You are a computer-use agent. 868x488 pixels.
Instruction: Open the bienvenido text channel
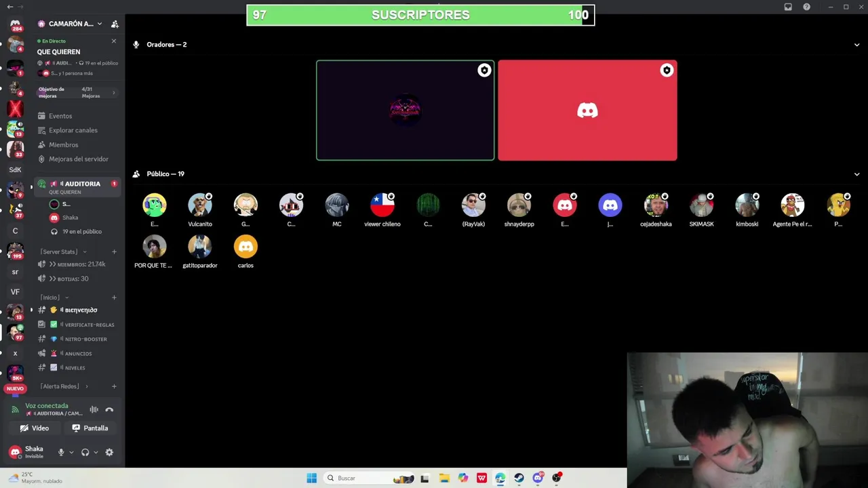(78, 310)
